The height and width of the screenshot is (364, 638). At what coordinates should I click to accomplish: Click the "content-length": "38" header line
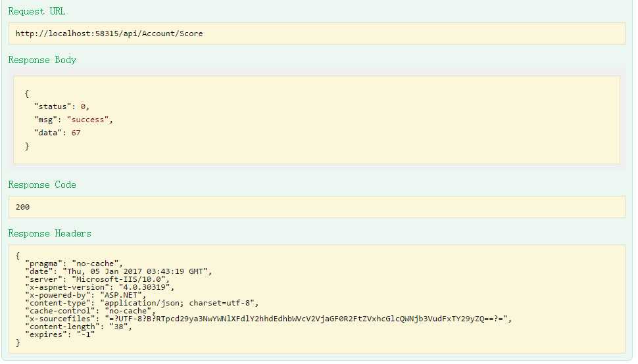coord(78,327)
